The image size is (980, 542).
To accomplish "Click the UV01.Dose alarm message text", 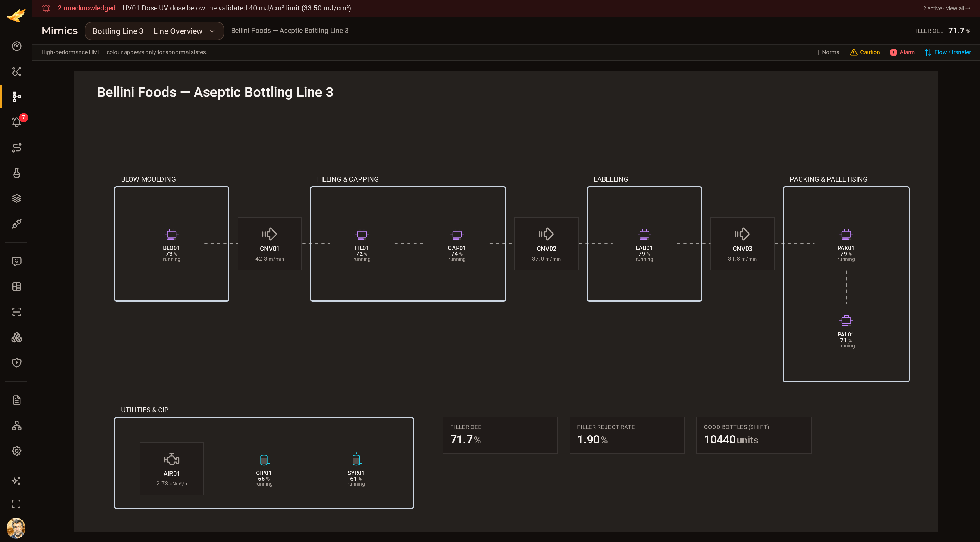I will [x=237, y=8].
